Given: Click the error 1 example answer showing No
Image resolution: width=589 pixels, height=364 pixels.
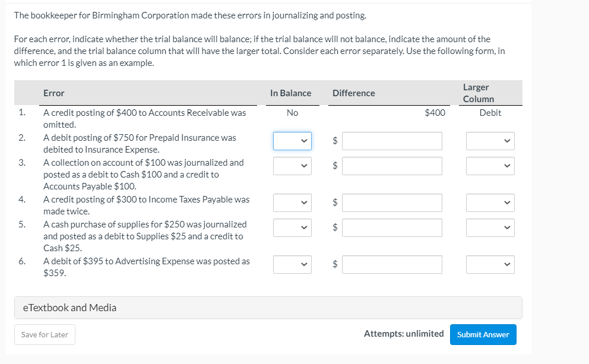Looking at the screenshot, I should pos(292,113).
